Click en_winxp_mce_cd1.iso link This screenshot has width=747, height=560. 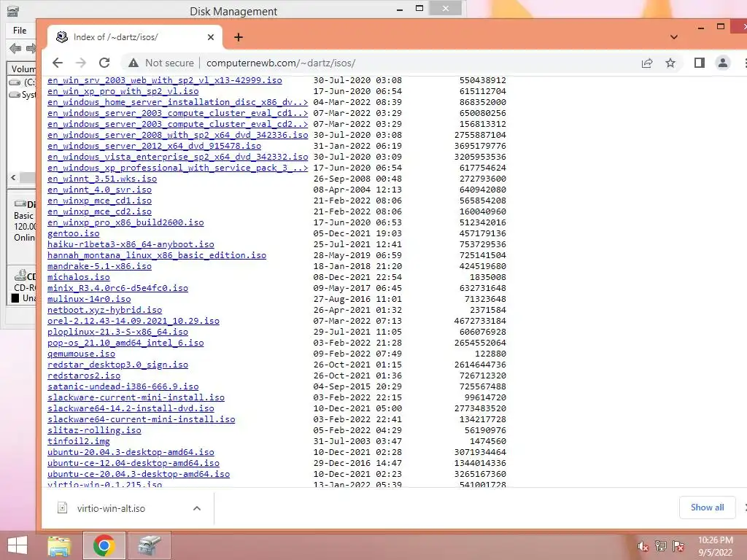[99, 201]
